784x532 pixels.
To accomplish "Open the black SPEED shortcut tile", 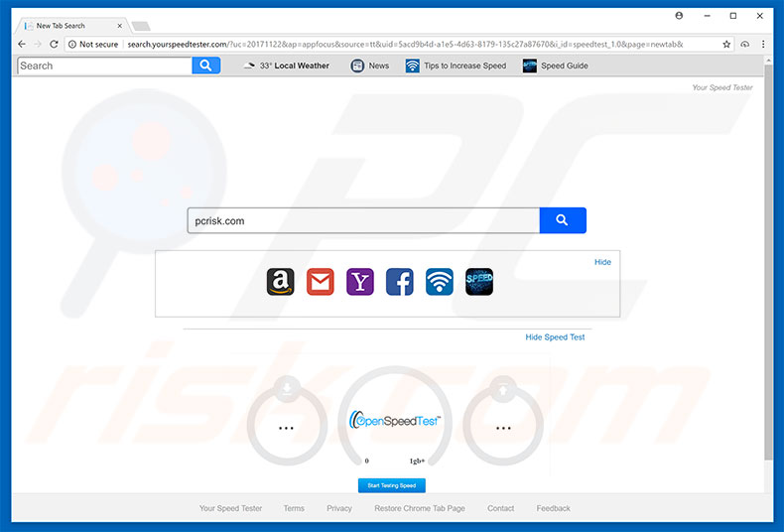I will pyautogui.click(x=479, y=282).
